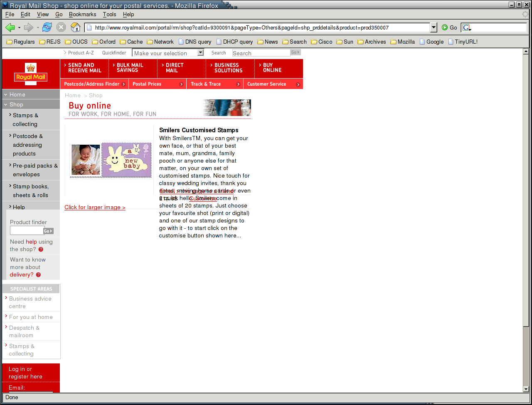Open the Stamp books, sheets & rolls item
Image resolution: width=532 pixels, height=405 pixels.
pos(31,191)
